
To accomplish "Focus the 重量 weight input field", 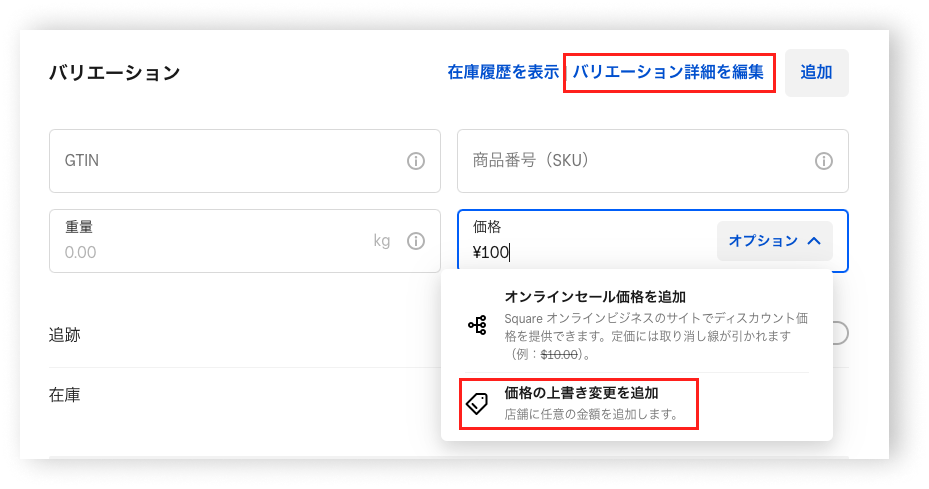I will [245, 241].
